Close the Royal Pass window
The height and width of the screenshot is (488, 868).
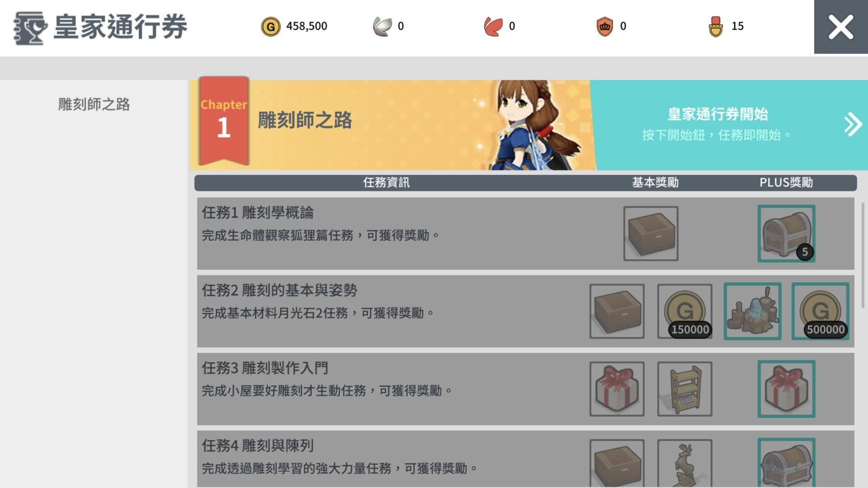pos(841,27)
